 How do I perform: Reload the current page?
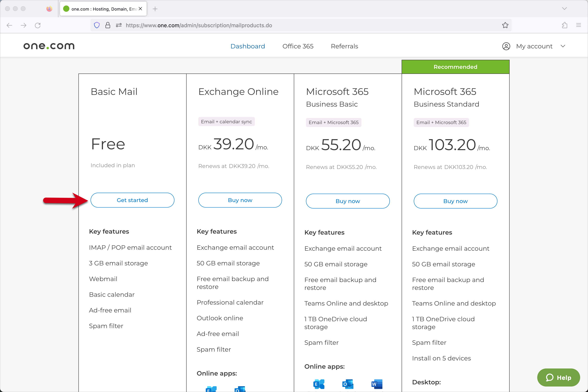[38, 25]
